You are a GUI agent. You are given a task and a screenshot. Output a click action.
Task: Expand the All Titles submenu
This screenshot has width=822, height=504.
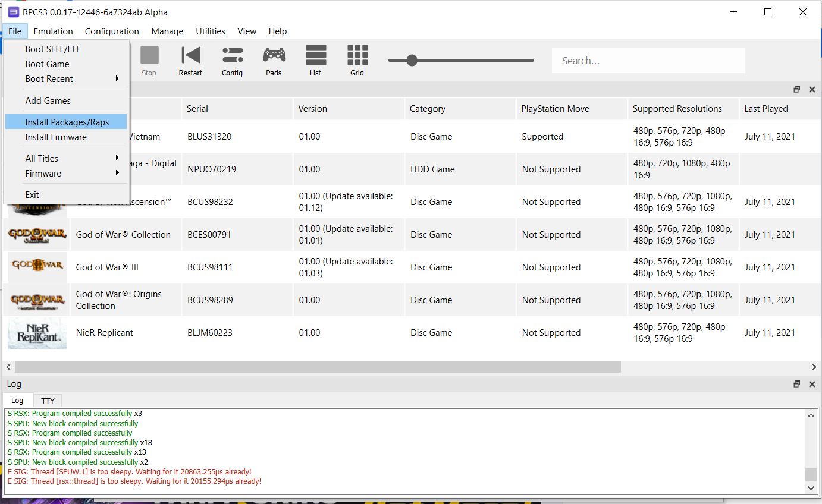[73, 159]
